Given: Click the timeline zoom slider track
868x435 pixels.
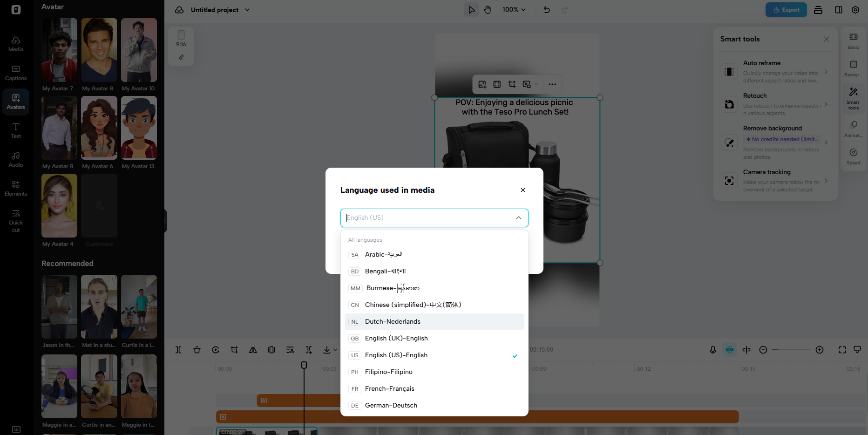Looking at the screenshot, I should 792,350.
